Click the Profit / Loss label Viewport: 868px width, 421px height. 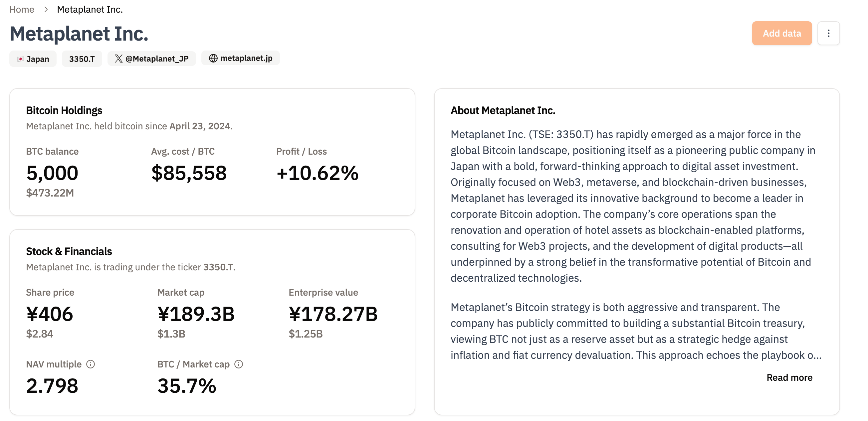point(302,152)
